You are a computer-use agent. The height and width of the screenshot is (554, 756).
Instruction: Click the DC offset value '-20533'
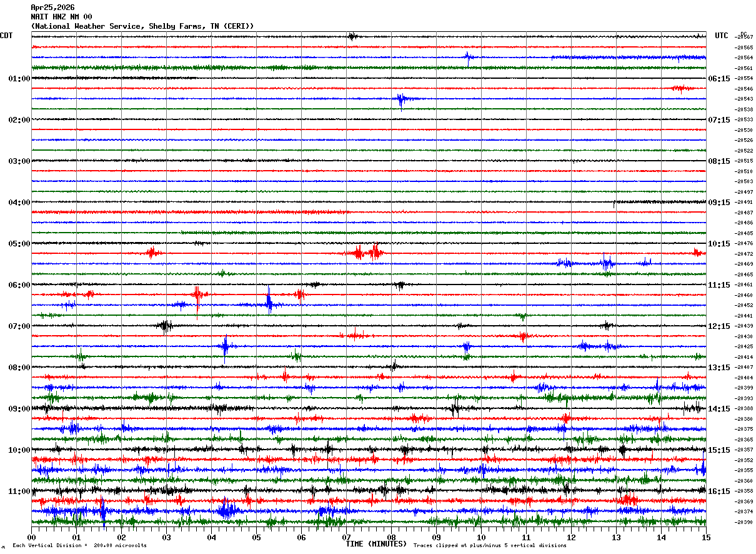pyautogui.click(x=744, y=120)
